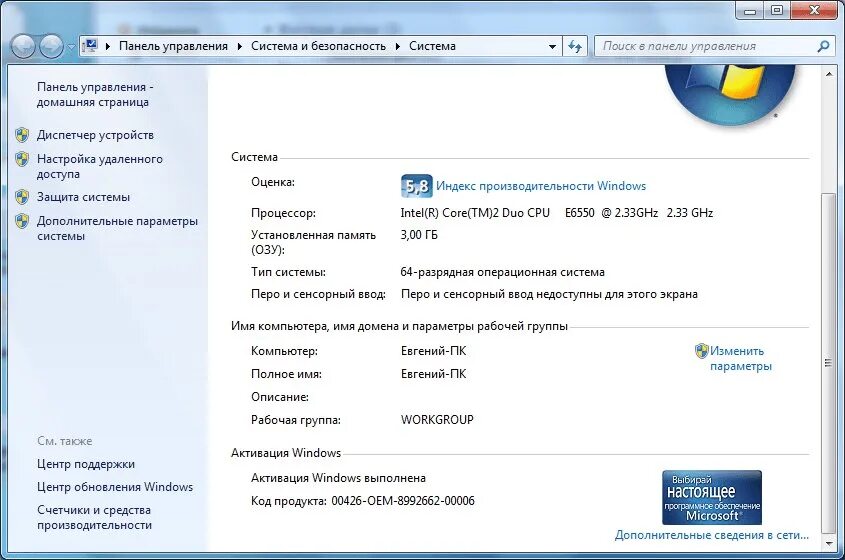Go back with the Back arrow button
This screenshot has height=560, width=845.
(23, 46)
